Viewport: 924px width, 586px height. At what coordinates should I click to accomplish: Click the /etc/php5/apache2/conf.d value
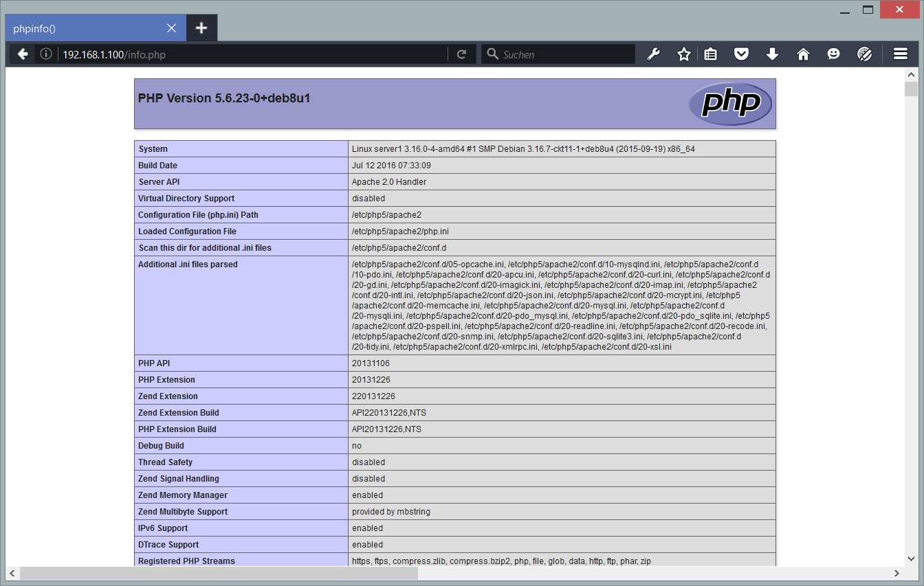(399, 248)
